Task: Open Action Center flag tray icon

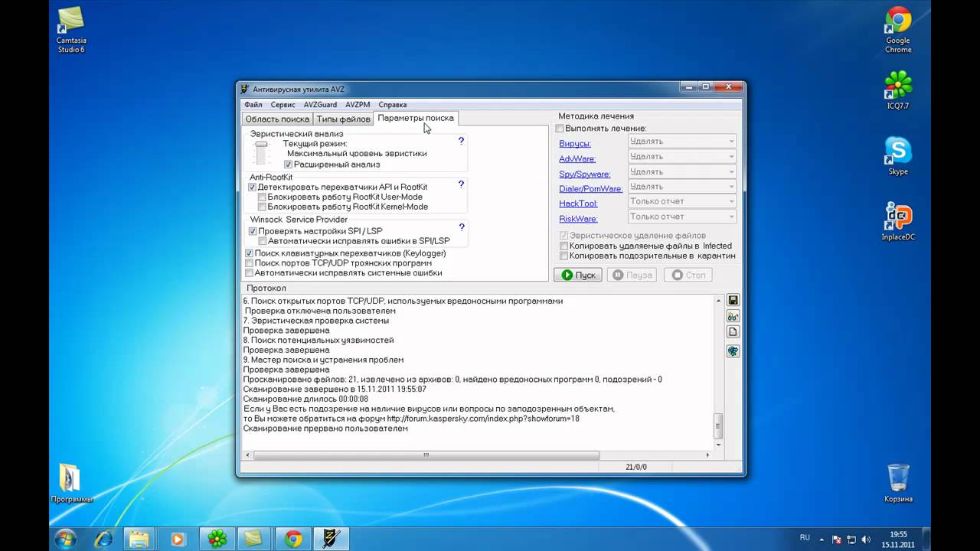Action: (837, 539)
